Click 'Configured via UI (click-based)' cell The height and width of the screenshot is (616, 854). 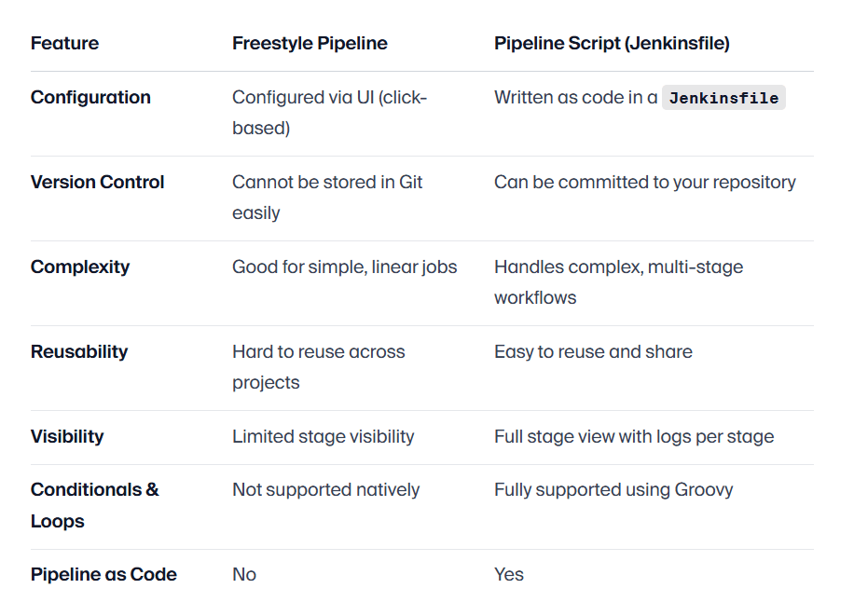click(329, 112)
